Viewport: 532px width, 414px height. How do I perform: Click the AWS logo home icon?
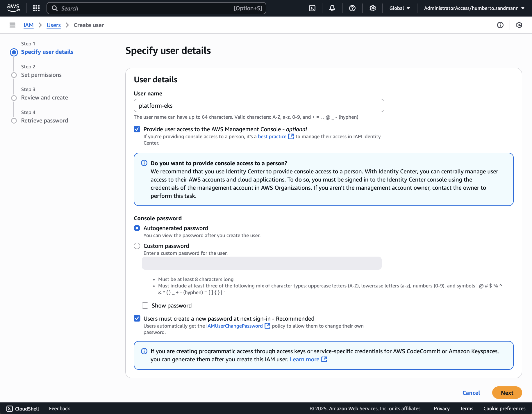13,8
